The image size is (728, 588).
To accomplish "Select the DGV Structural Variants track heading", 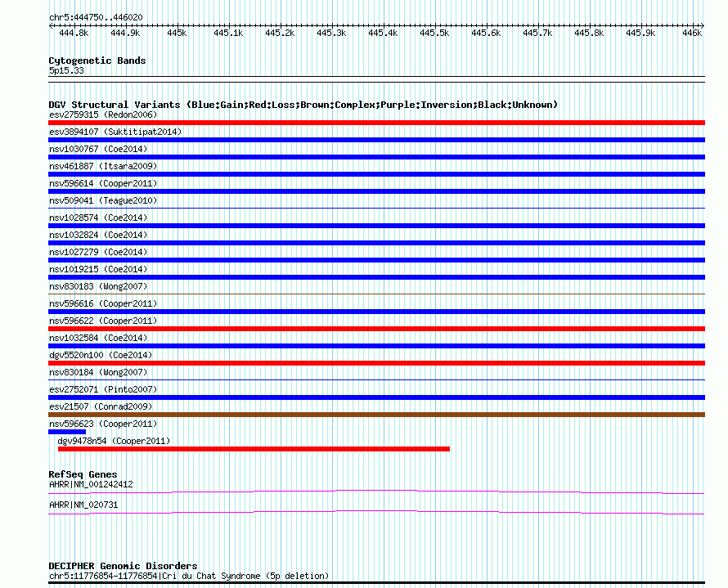I will [x=303, y=105].
